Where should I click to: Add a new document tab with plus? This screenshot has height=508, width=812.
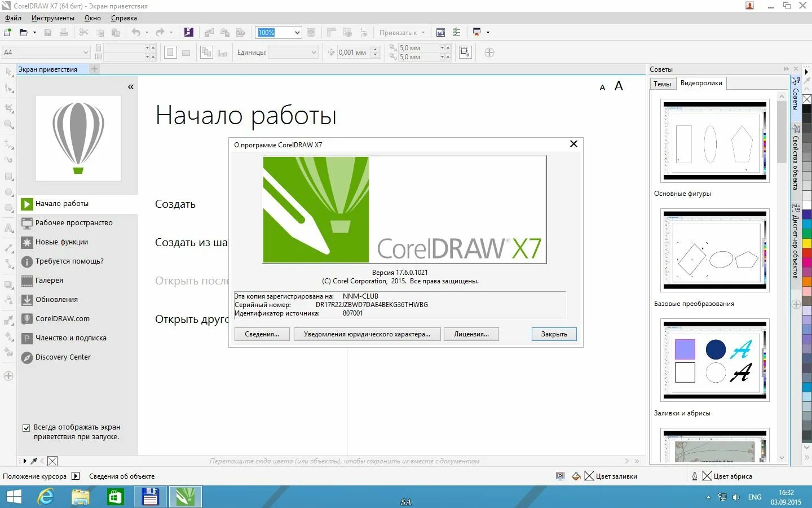coord(94,69)
